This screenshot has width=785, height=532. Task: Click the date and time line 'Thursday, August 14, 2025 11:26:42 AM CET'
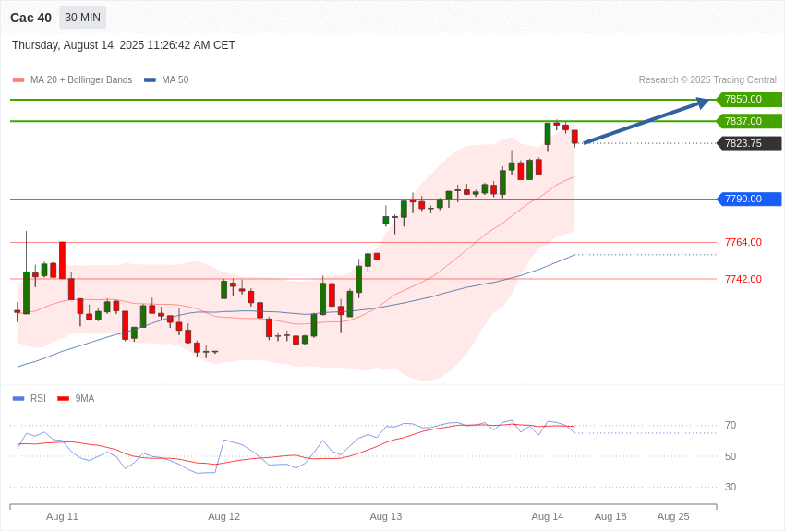coord(124,45)
